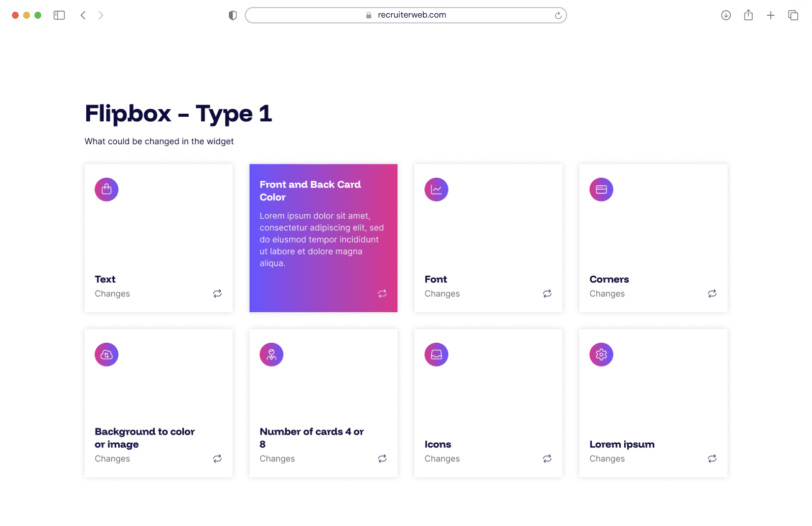The height and width of the screenshot is (526, 812).
Task: Click the shopping bag icon on the Text card
Action: [106, 189]
